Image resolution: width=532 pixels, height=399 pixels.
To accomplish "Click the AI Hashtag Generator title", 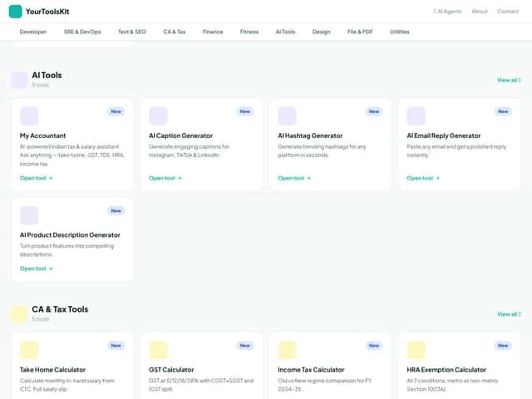I will tap(310, 135).
